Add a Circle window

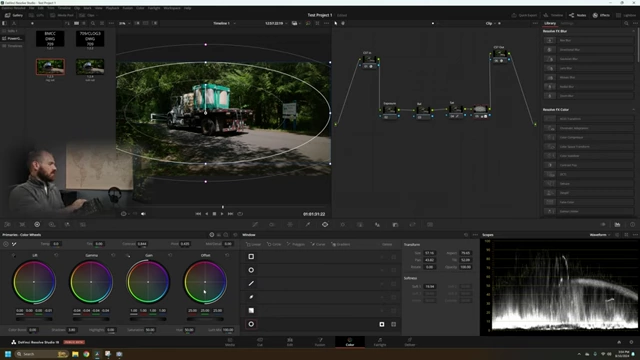tap(274, 244)
